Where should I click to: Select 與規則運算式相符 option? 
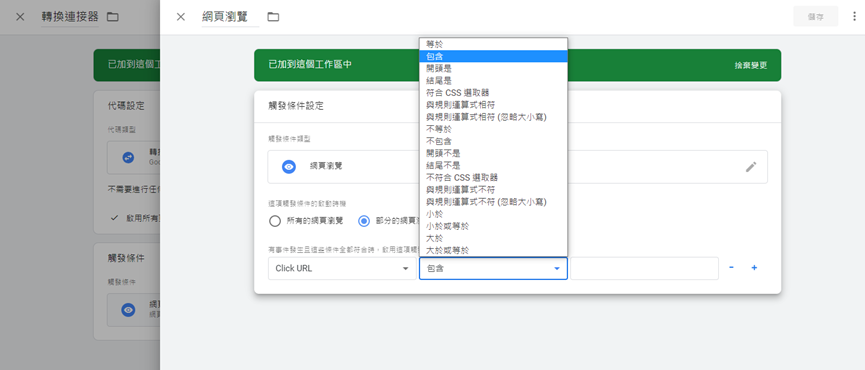[x=493, y=105]
